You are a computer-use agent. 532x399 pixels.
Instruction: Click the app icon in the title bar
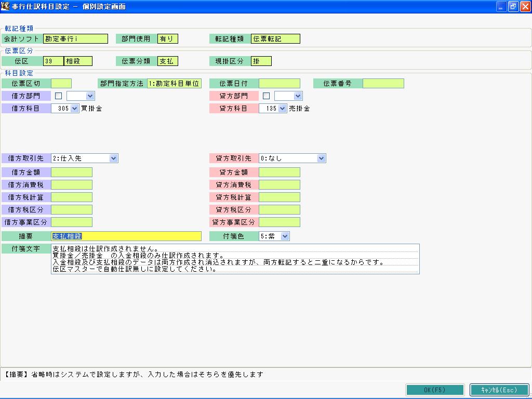pyautogui.click(x=5, y=6)
